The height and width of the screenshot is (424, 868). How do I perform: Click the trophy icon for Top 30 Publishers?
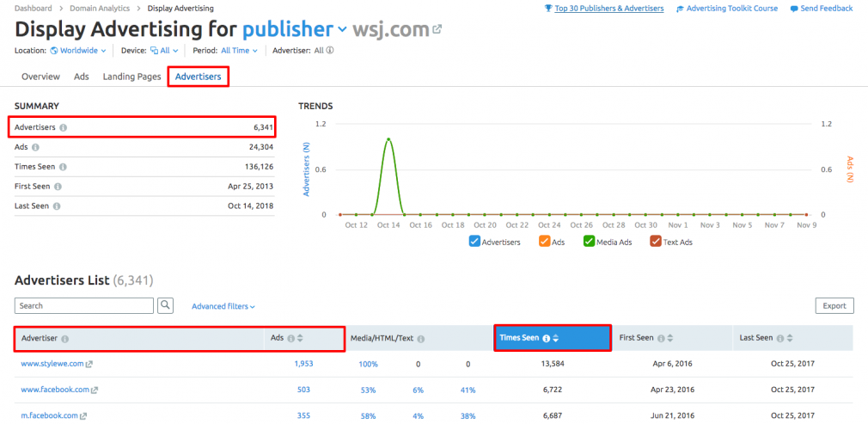tap(548, 9)
